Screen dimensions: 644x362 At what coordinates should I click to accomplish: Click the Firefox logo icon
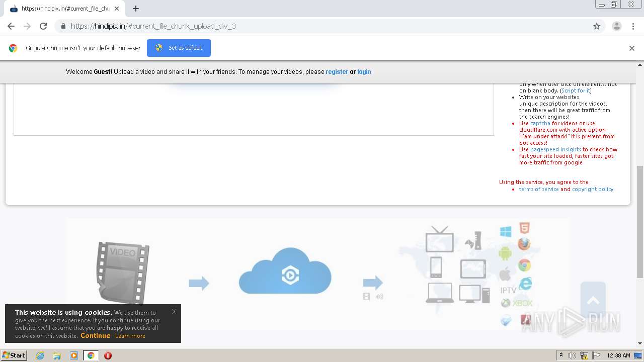pos(524,244)
